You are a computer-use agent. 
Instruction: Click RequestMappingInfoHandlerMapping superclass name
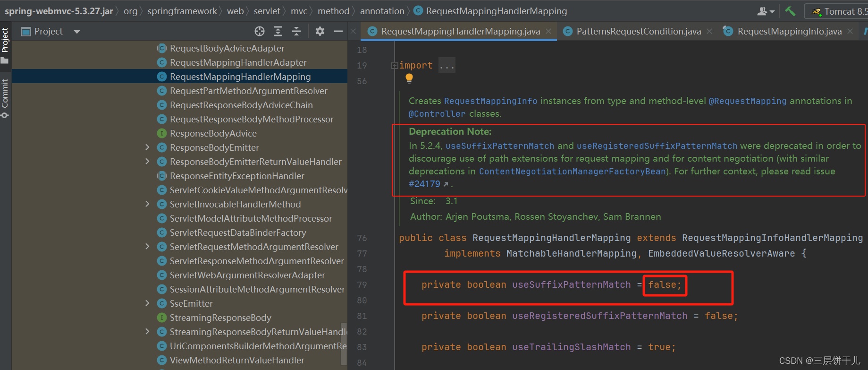tap(772, 238)
